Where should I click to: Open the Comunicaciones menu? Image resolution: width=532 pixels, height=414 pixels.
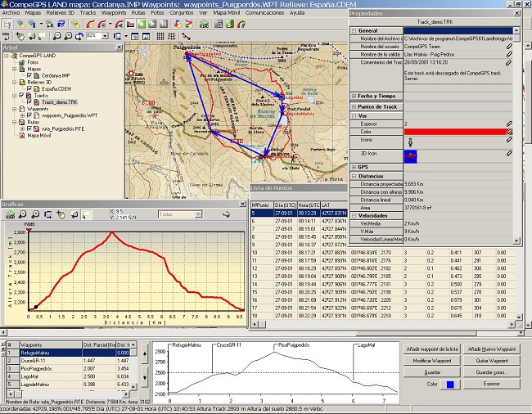[x=264, y=13]
